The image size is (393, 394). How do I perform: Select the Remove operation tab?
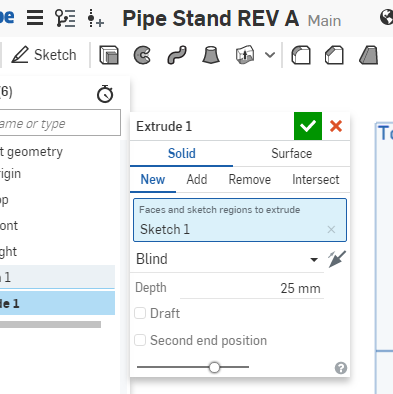(250, 180)
